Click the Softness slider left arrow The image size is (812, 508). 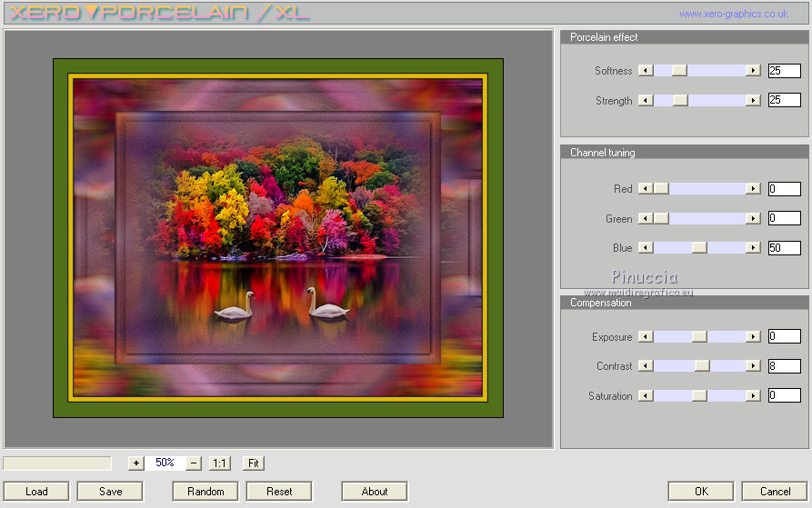click(646, 71)
